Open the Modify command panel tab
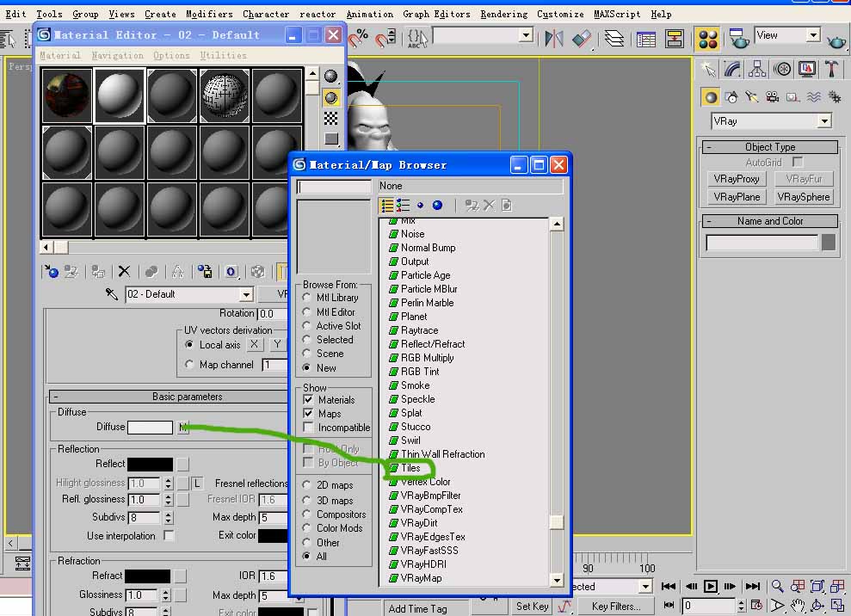Image resolution: width=851 pixels, height=616 pixels. pyautogui.click(x=732, y=70)
